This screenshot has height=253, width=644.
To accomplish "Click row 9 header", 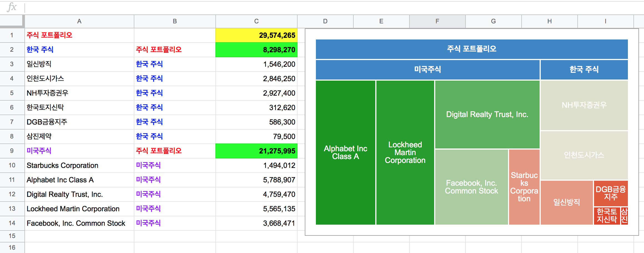I will point(12,151).
